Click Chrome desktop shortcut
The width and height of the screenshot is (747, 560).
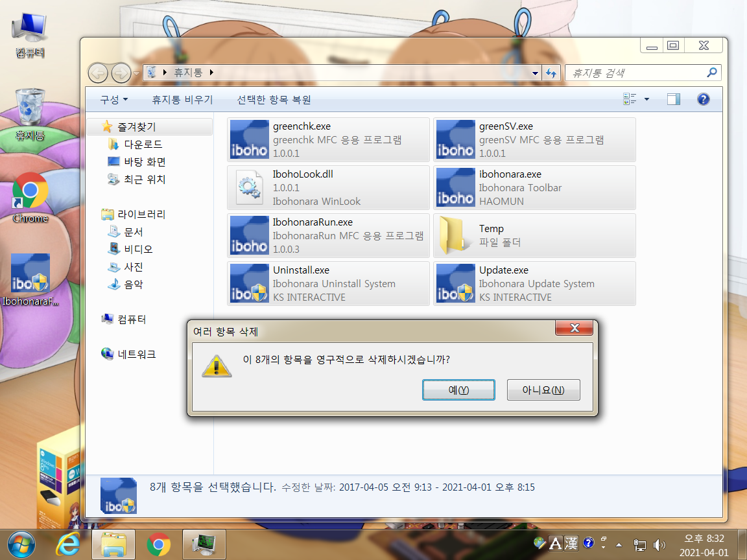tap(30, 198)
